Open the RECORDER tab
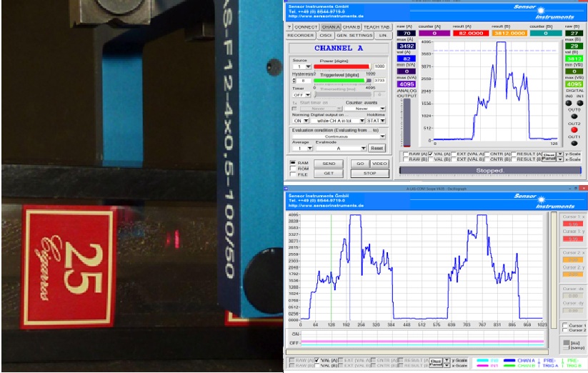The image size is (588, 373). pos(301,36)
